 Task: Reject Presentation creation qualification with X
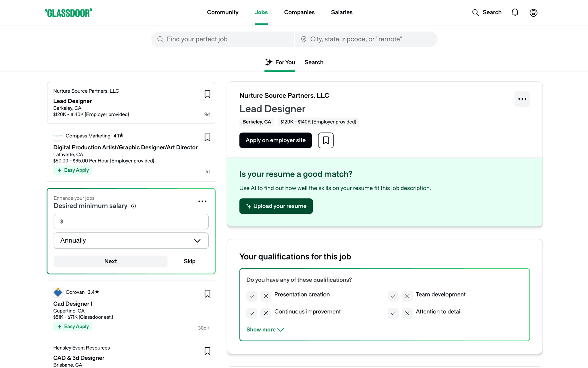266,296
